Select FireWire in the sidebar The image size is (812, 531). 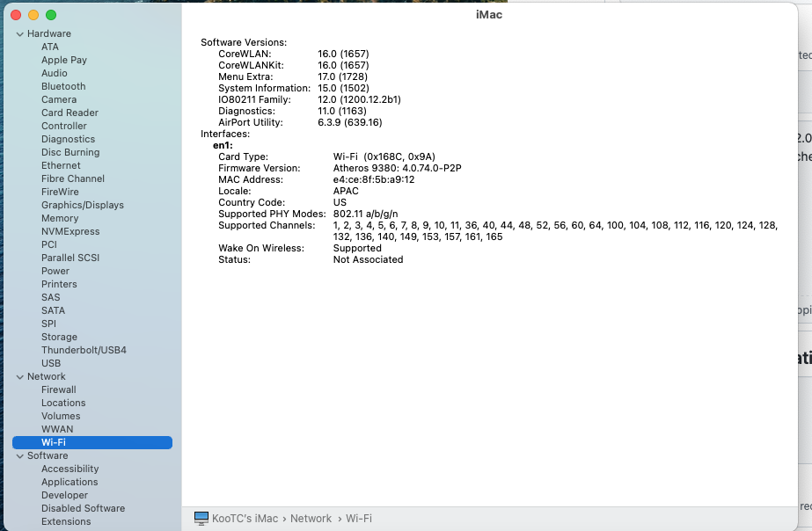tap(60, 192)
